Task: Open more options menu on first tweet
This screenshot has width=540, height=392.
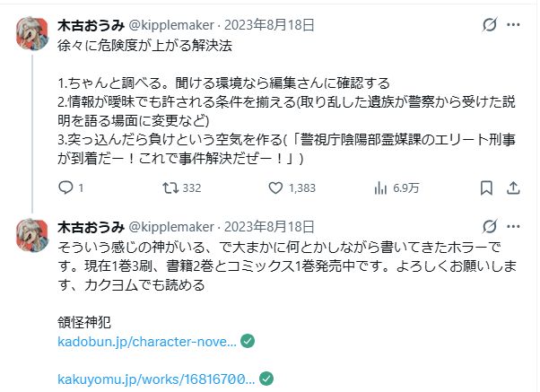Action: click(x=514, y=25)
